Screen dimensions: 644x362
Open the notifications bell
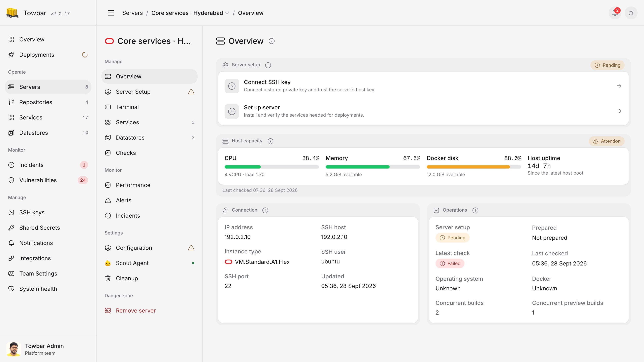tap(615, 13)
